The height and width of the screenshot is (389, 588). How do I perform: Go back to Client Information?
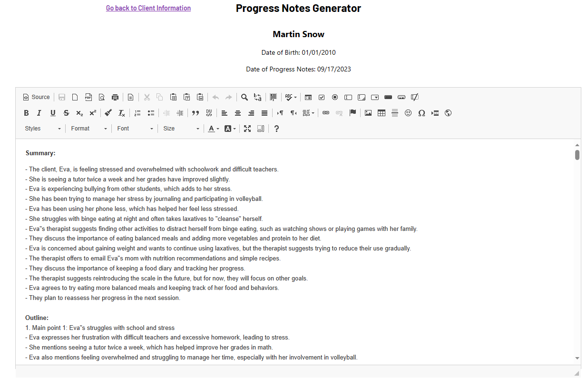click(x=148, y=8)
